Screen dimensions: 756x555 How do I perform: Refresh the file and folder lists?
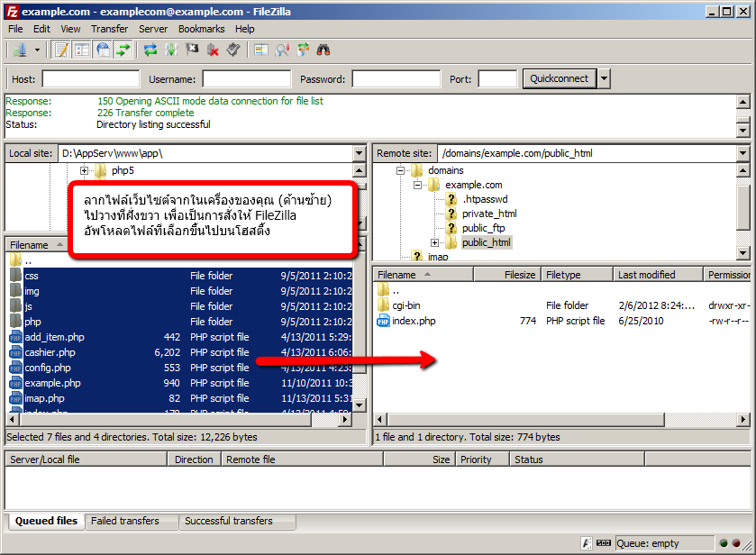tap(150, 50)
